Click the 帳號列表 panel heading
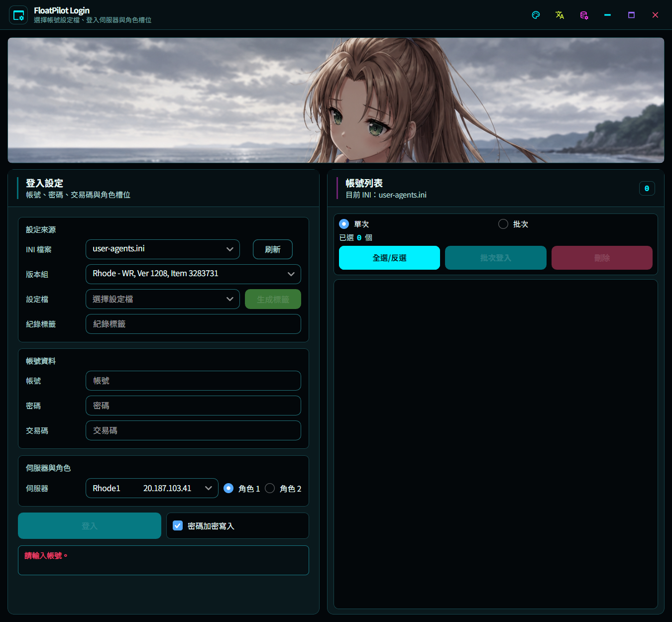Viewport: 672px width, 622px height. point(364,183)
